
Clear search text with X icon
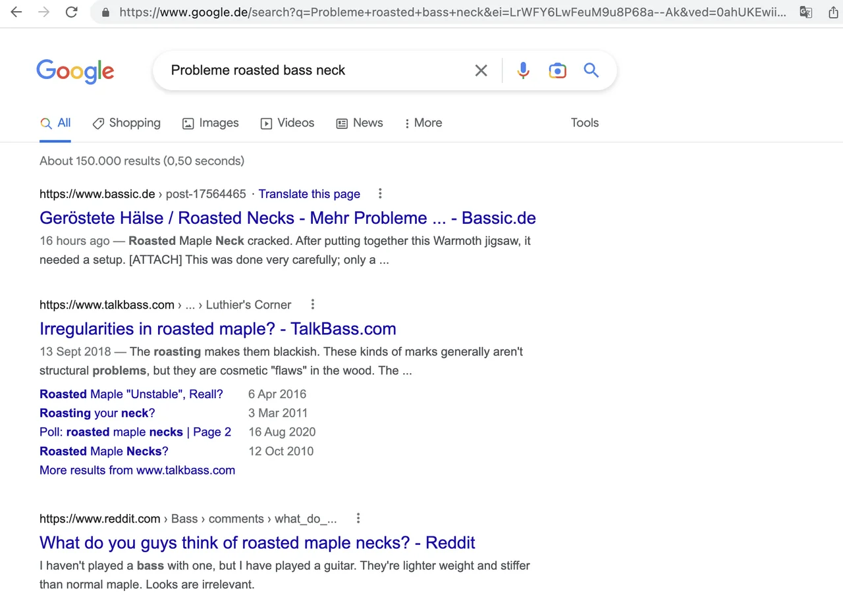click(481, 70)
